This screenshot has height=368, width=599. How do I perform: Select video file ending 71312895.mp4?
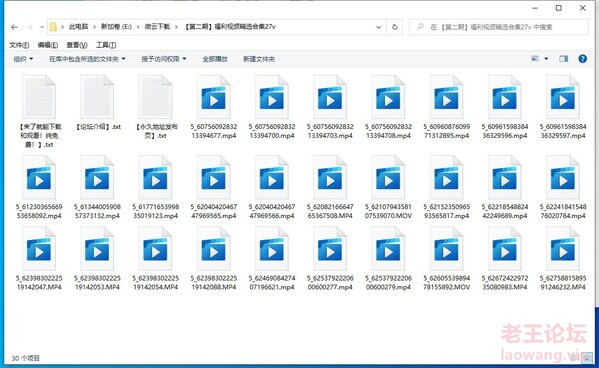[447, 107]
